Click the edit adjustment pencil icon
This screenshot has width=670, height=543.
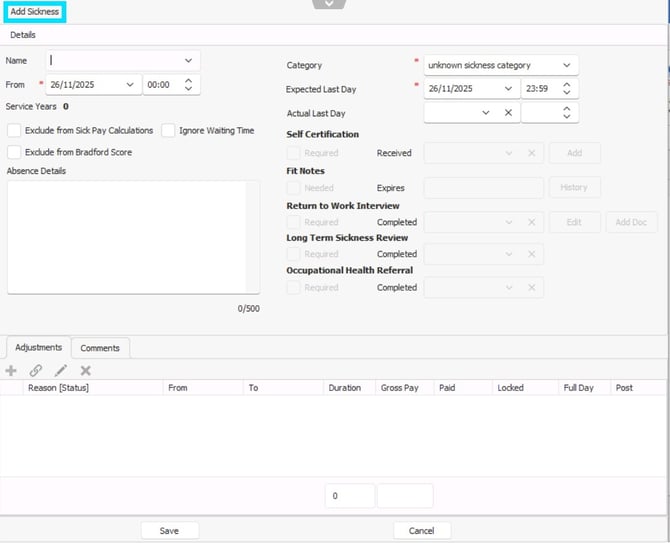click(x=61, y=370)
